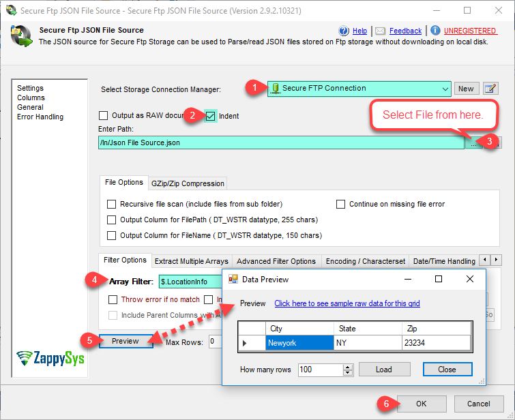515x420 pixels.
Task: Click the ZappySys logo
Action: 51,357
